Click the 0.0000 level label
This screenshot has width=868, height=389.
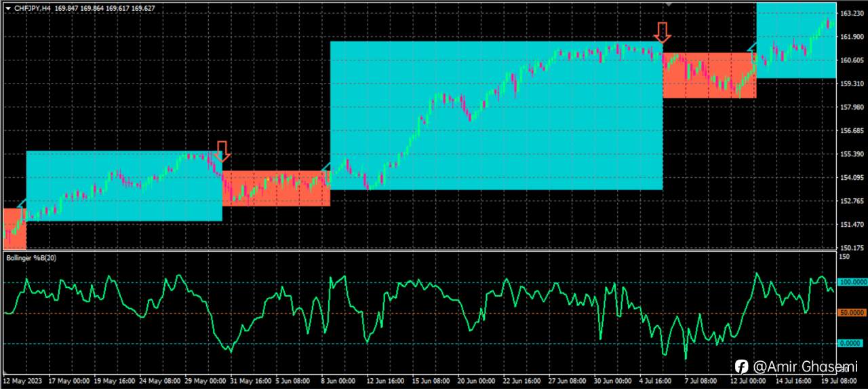point(852,344)
